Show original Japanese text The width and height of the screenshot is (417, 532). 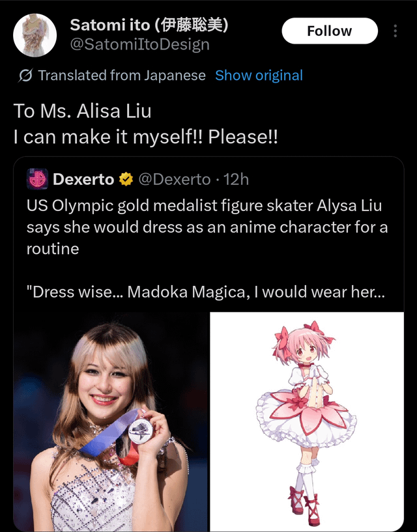click(259, 76)
